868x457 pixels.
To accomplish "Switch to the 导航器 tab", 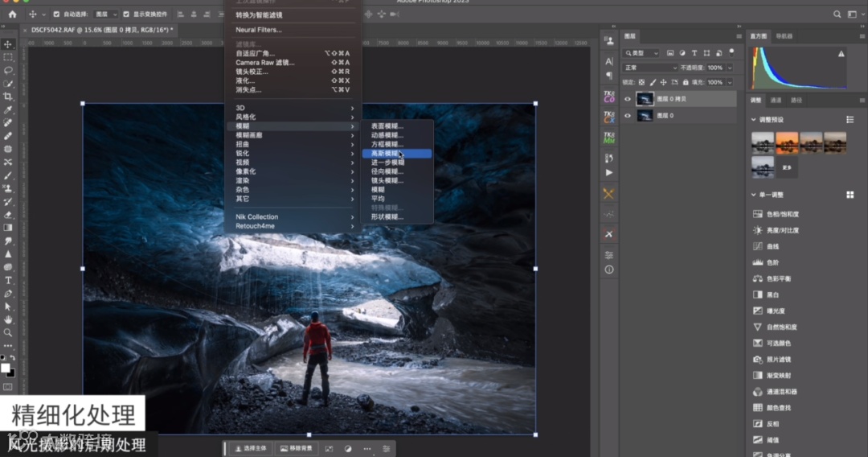I will point(784,36).
